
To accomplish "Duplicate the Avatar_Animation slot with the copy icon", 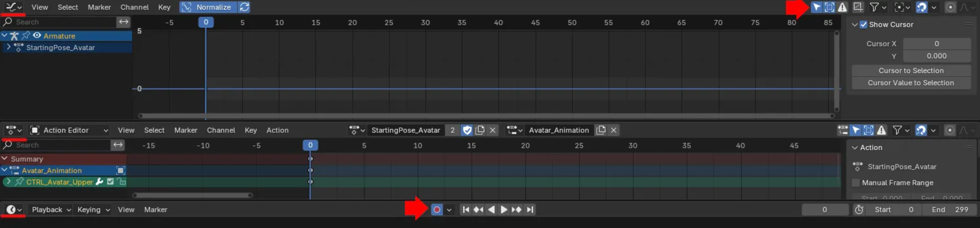I will pos(601,130).
